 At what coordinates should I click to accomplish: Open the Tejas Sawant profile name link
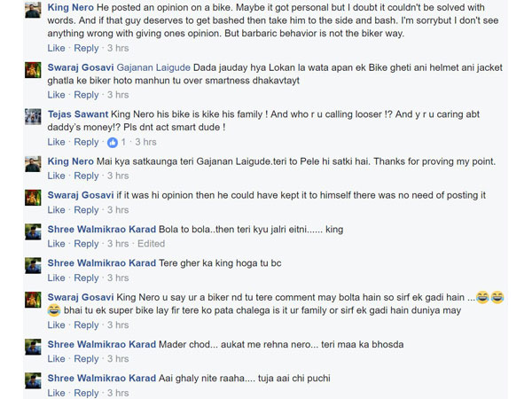tap(77, 114)
